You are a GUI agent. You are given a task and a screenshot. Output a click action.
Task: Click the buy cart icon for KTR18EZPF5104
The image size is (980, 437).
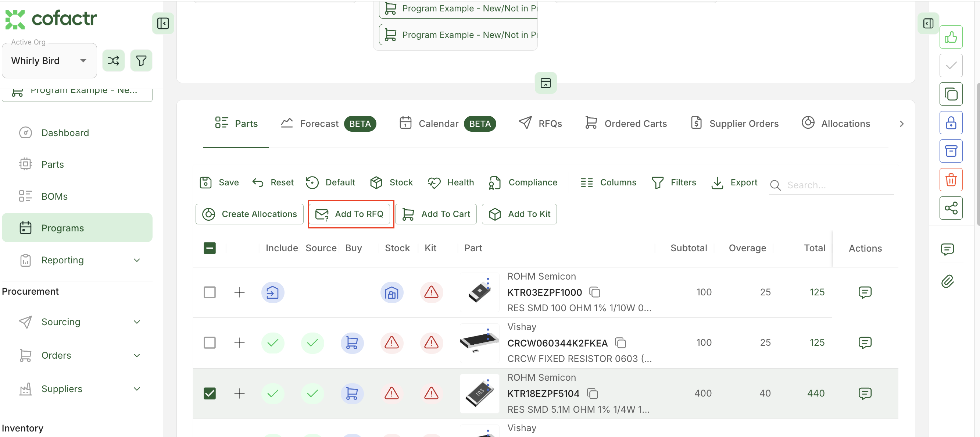(x=352, y=394)
